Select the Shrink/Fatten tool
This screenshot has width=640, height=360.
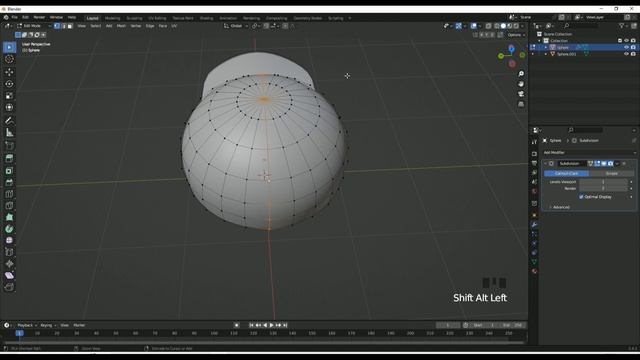pyautogui.click(x=9, y=264)
